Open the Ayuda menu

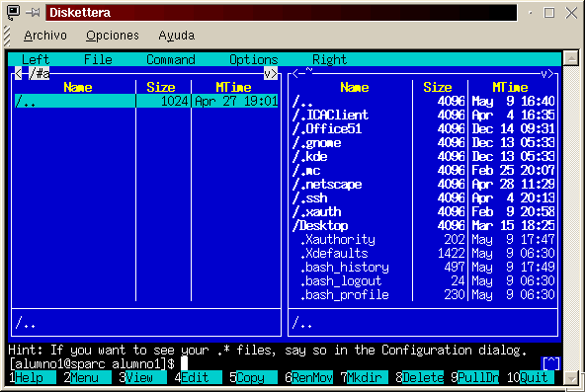click(177, 36)
